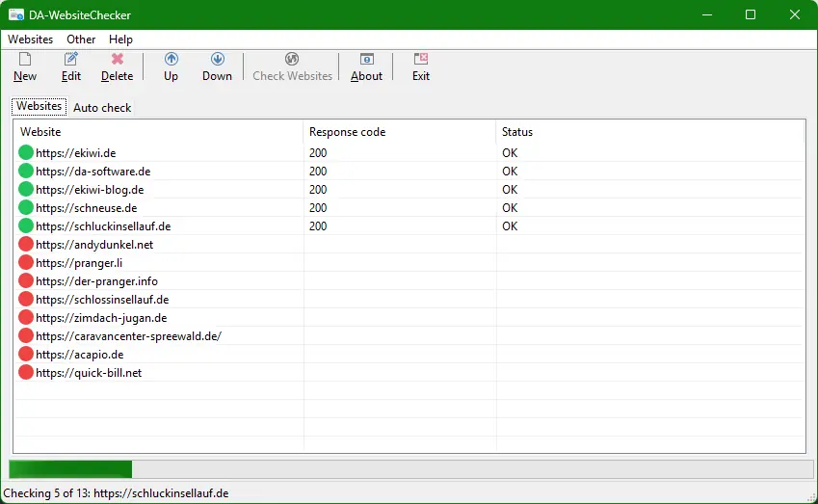Select the Websites tab

40,107
